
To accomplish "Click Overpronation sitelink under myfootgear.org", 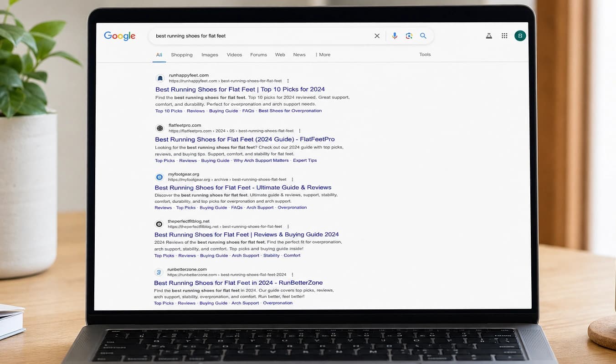I will 292,208.
